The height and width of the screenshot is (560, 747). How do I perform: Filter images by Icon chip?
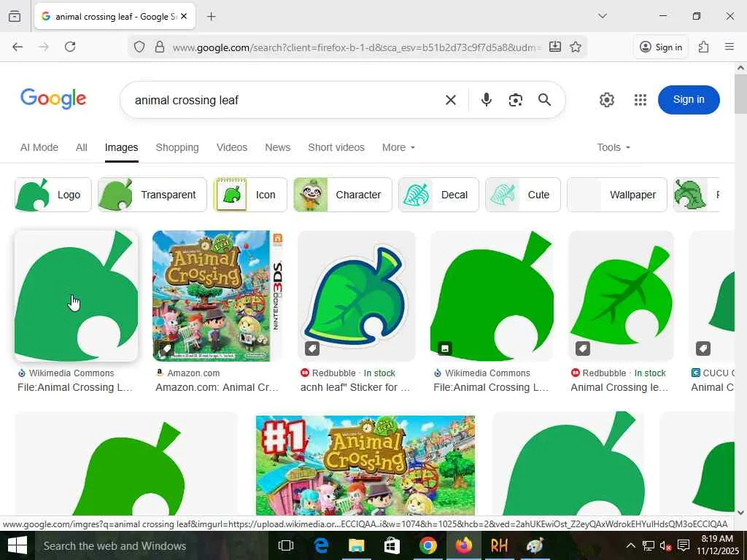pos(250,195)
